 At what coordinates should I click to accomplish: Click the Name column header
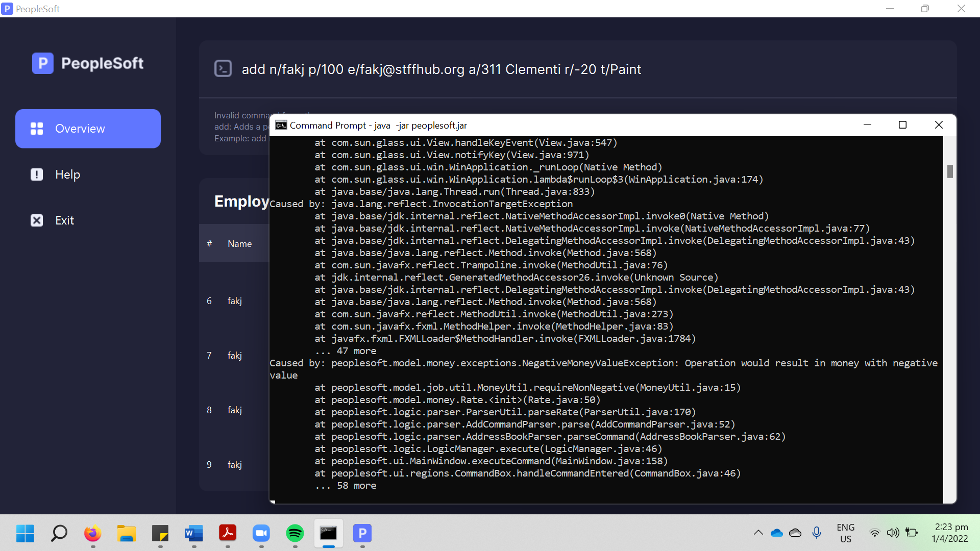coord(239,244)
